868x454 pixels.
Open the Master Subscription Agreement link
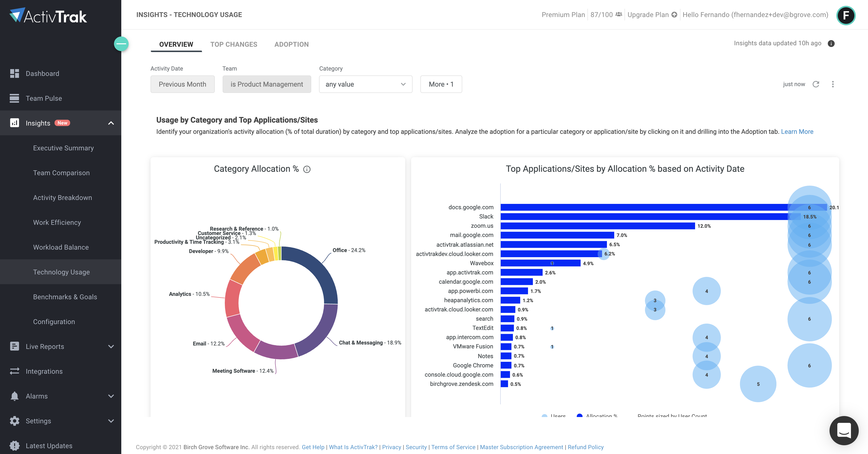[521, 447]
